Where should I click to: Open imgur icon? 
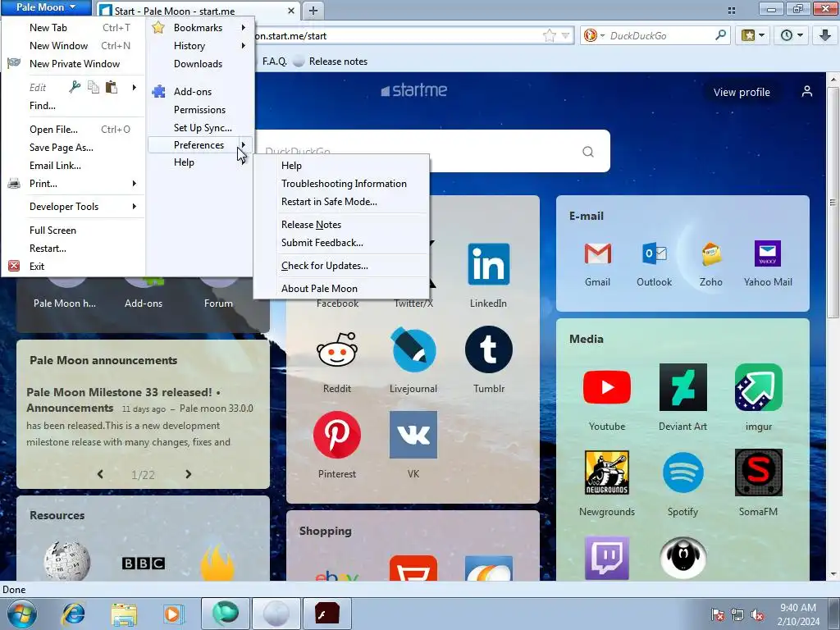click(759, 387)
